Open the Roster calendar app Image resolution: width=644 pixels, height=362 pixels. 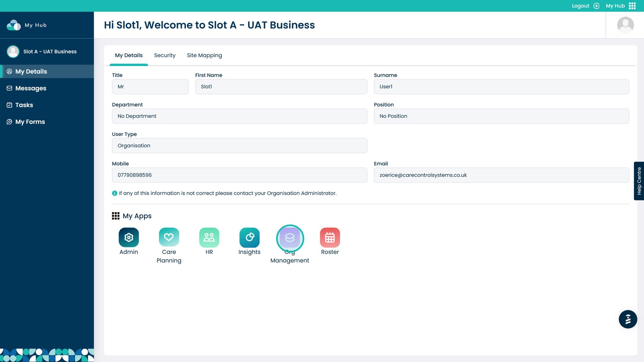point(330,238)
